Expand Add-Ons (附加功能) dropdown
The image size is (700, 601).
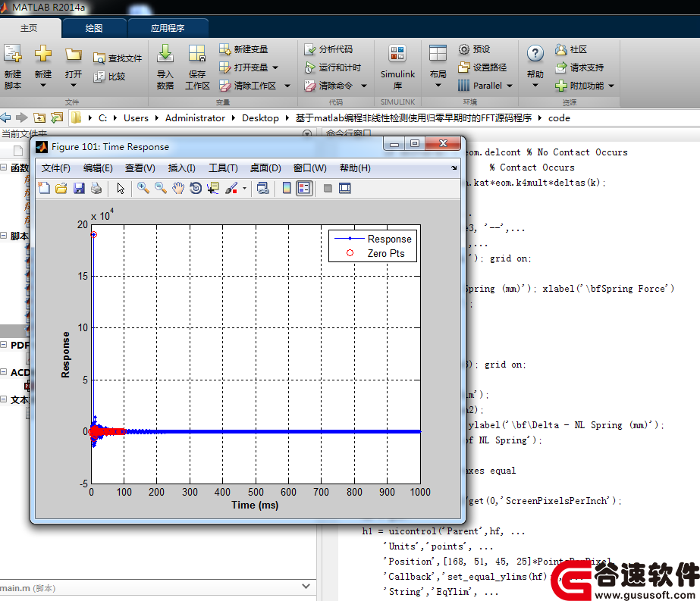(x=611, y=86)
